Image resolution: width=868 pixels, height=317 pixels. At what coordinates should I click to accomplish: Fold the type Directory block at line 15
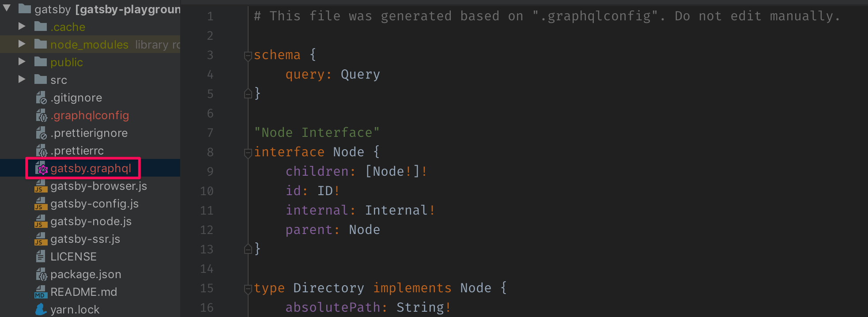click(248, 288)
